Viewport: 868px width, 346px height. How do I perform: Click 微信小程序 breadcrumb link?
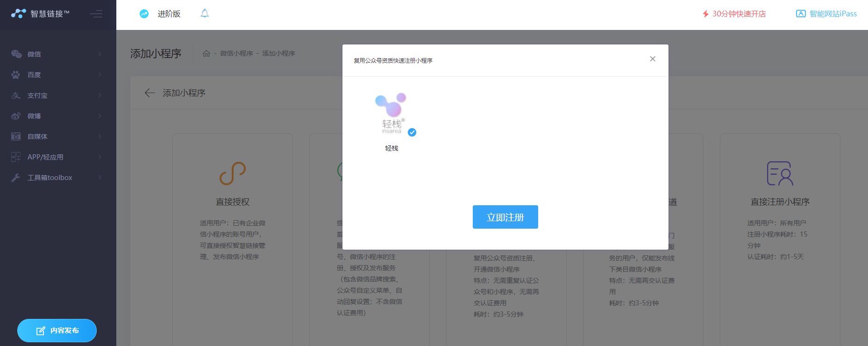coord(236,53)
